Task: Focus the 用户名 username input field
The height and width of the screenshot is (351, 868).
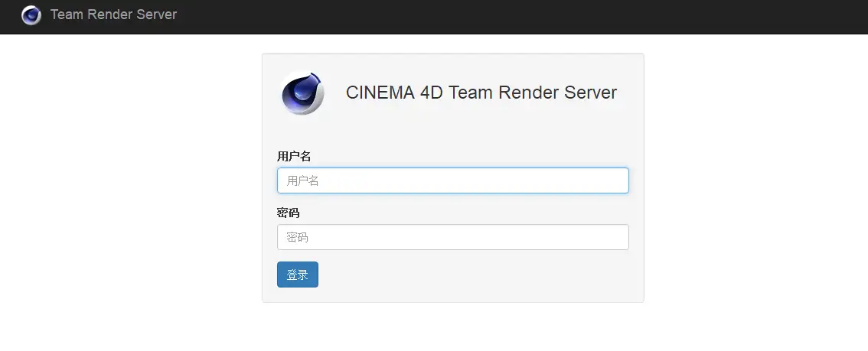Action: (x=452, y=180)
